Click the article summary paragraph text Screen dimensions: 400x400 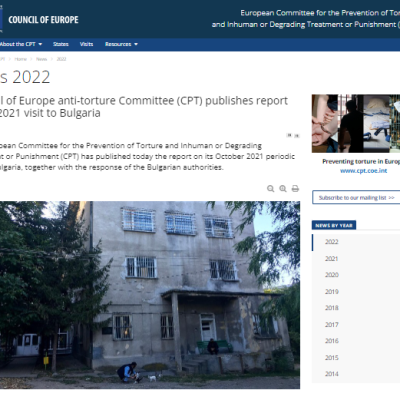pyautogui.click(x=147, y=156)
